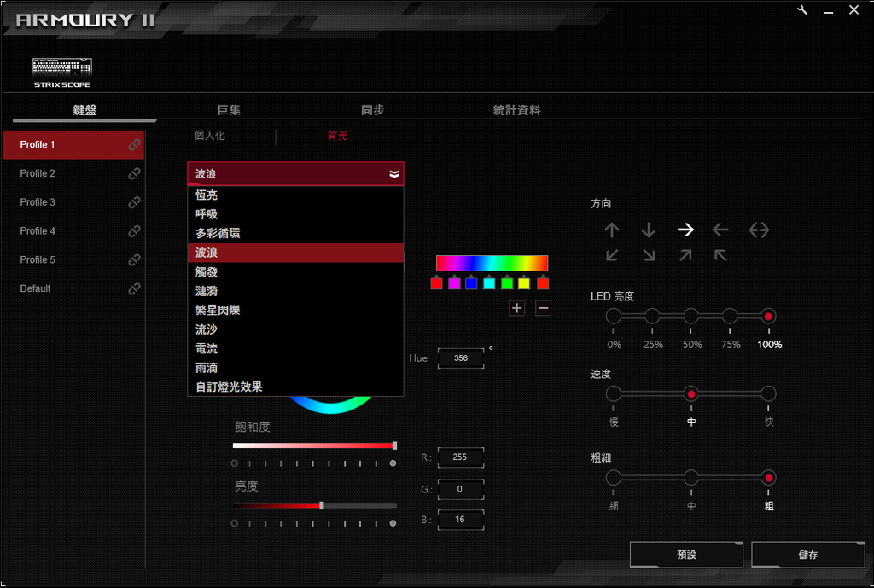Set wave direction to right arrow

[685, 230]
